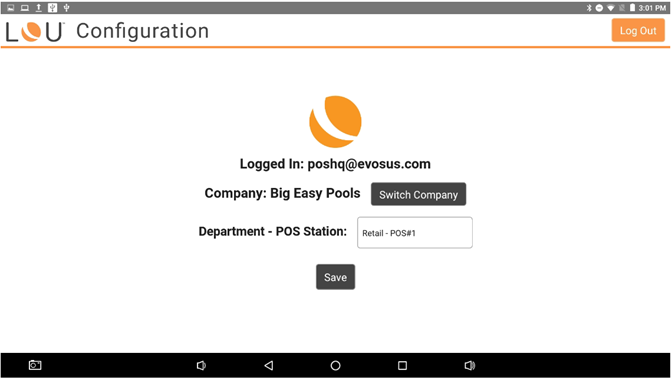Image resolution: width=672 pixels, height=380 pixels.
Task: Tap the upload notification icon in status bar
Action: (x=39, y=8)
